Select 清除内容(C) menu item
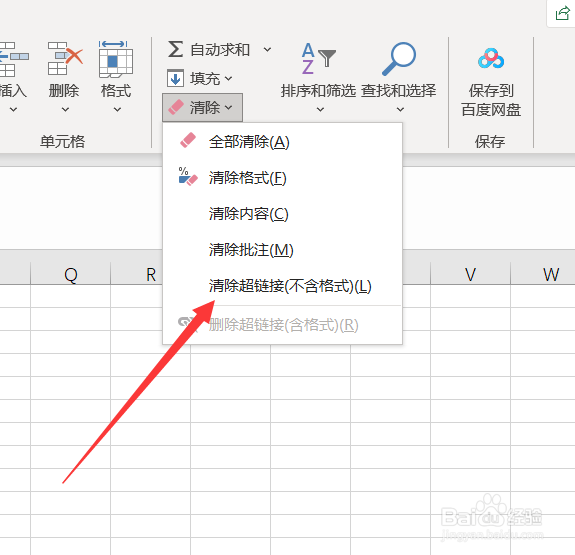Screen dimensions: 575x555 [282, 214]
